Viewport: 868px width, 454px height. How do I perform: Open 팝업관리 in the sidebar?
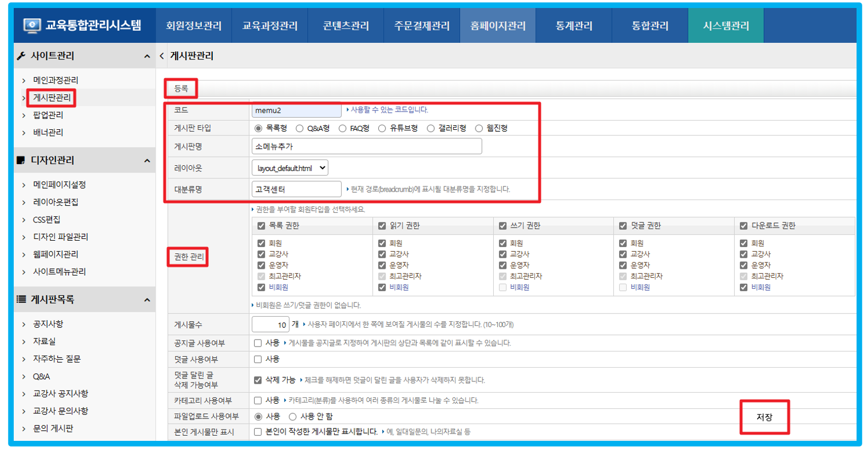pos(48,115)
